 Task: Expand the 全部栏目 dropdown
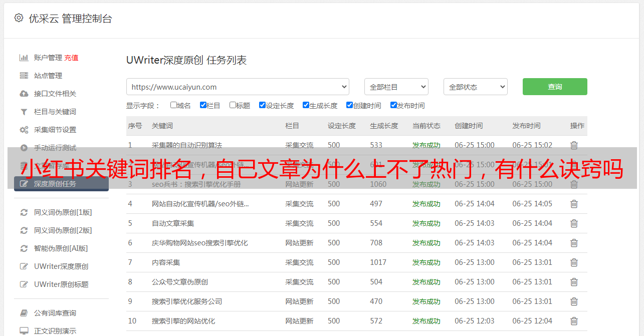click(396, 87)
